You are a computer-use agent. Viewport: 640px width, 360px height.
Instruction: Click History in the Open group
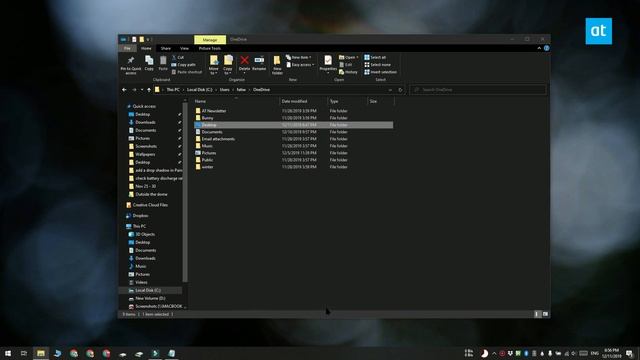point(348,72)
